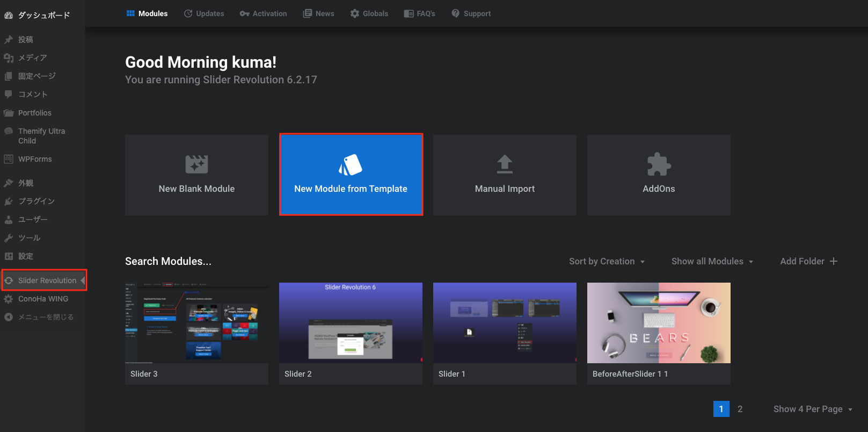Screen dimensions: 868x432
Task: Click the plus icon beside Add Folder
Action: coord(834,261)
